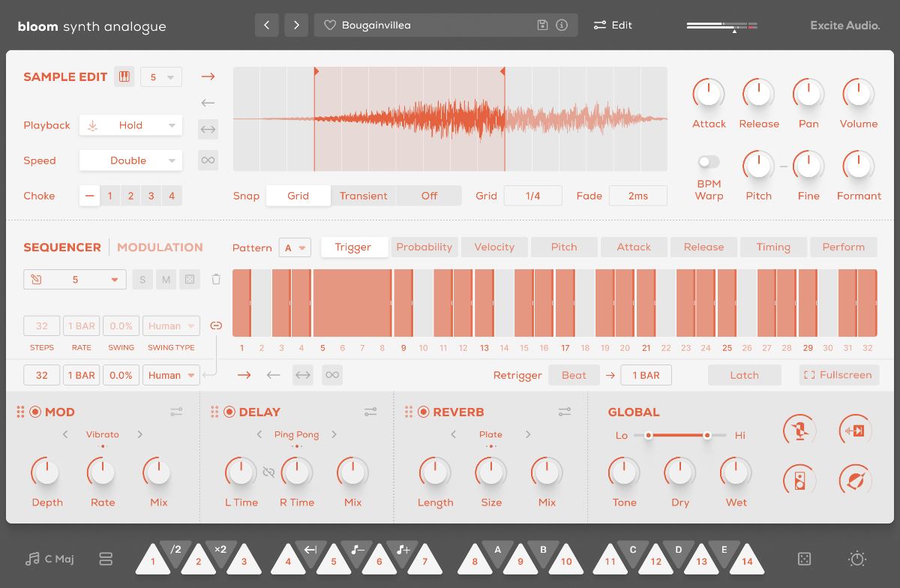Viewport: 900px width, 588px height.
Task: Toggle the BPM Warp switch
Action: point(709,161)
